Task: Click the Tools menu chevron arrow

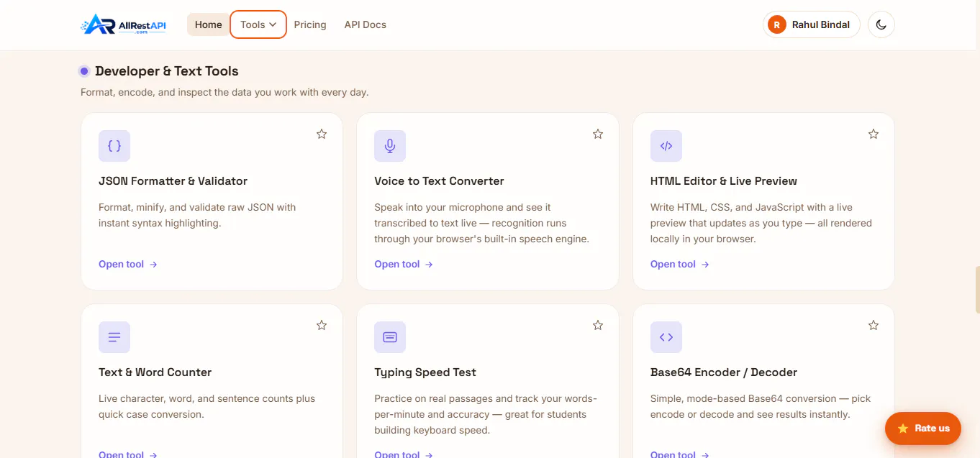Action: pyautogui.click(x=273, y=24)
